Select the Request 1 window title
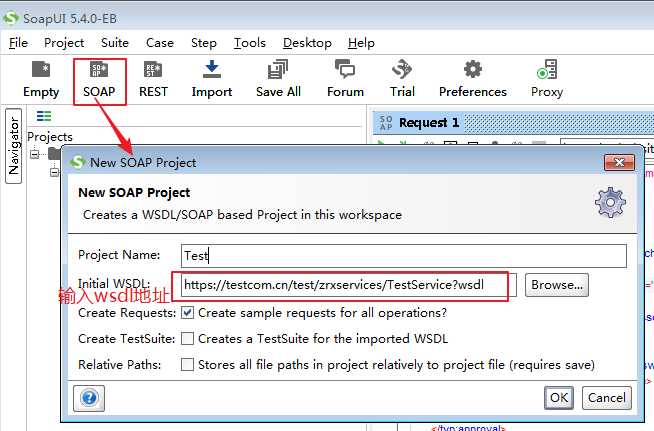This screenshot has width=654, height=431. [428, 123]
